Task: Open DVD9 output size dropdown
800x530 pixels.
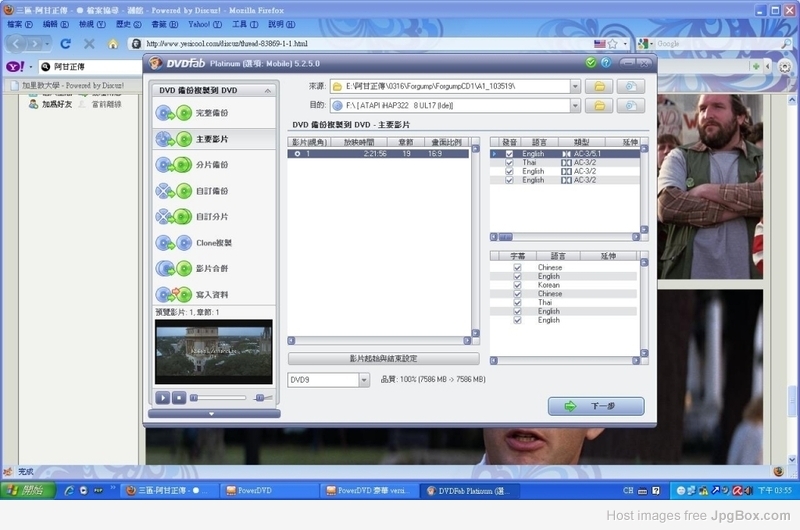Action: point(363,380)
